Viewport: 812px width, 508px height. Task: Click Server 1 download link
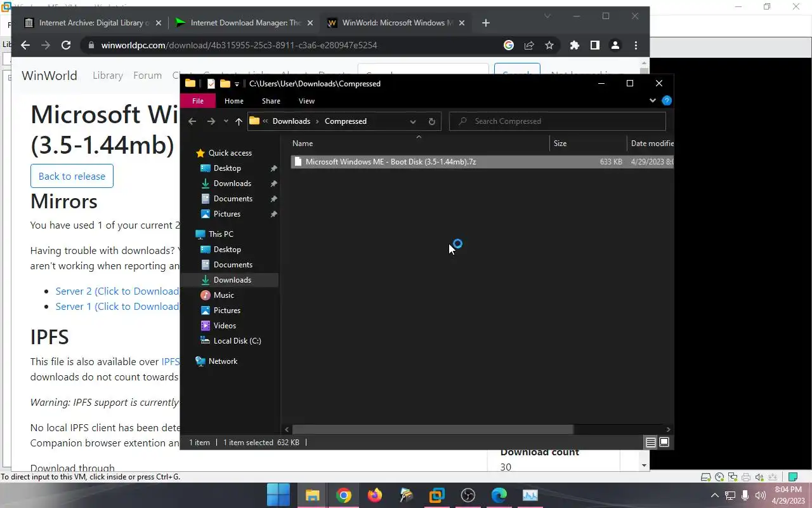pos(117,307)
